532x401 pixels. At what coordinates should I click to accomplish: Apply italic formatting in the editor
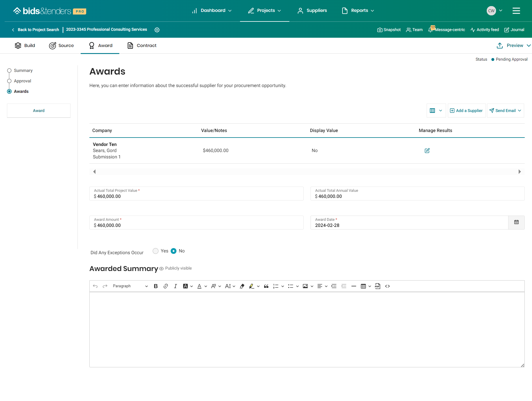[175, 286]
